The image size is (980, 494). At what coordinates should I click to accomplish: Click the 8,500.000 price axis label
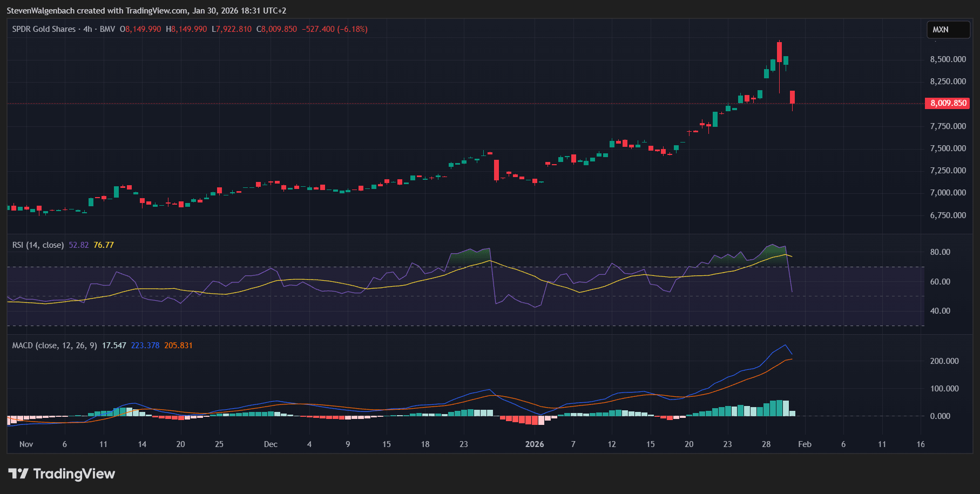click(x=948, y=59)
